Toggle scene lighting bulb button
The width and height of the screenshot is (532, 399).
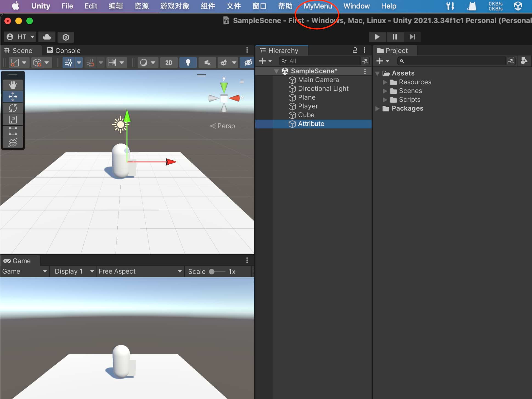tap(188, 63)
